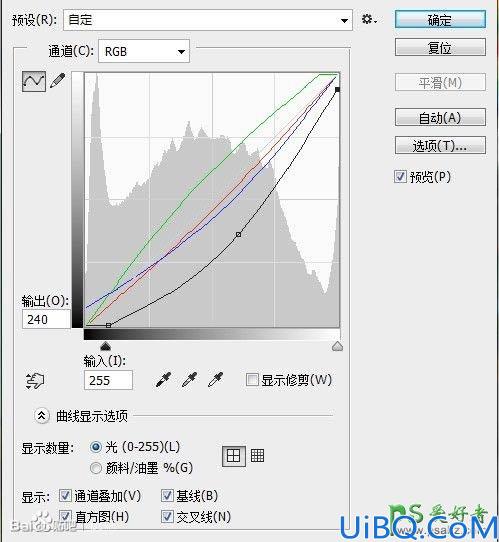This screenshot has width=499, height=542.
Task: Toggle 基线(B) baseline checkbox
Action: [167, 496]
